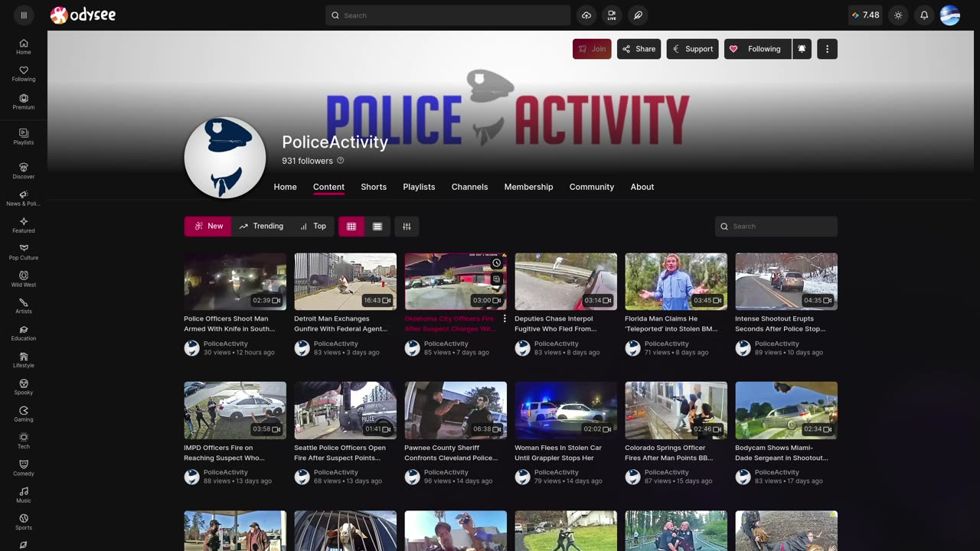Screen dimensions: 980x551
Task: Open Following in the sidebar
Action: 24,74
